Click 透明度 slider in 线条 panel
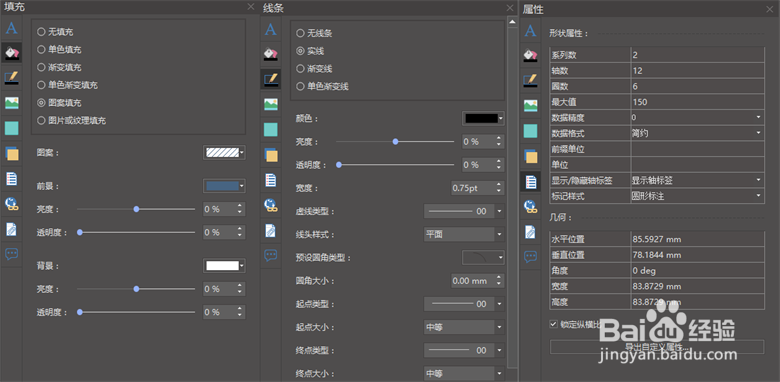 pyautogui.click(x=395, y=165)
